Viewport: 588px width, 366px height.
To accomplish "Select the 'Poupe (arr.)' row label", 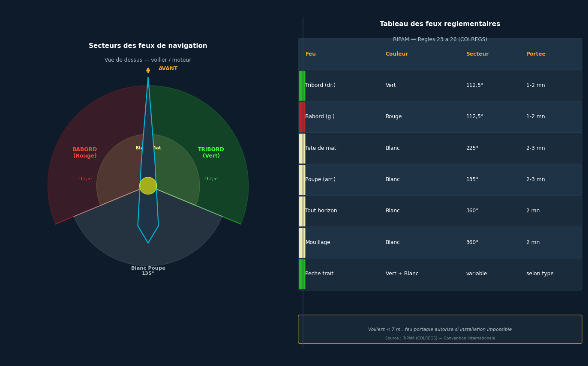I will click(x=320, y=180).
